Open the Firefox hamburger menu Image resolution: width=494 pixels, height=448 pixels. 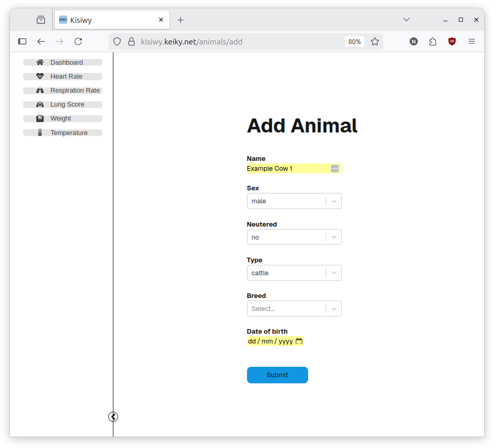[x=472, y=41]
